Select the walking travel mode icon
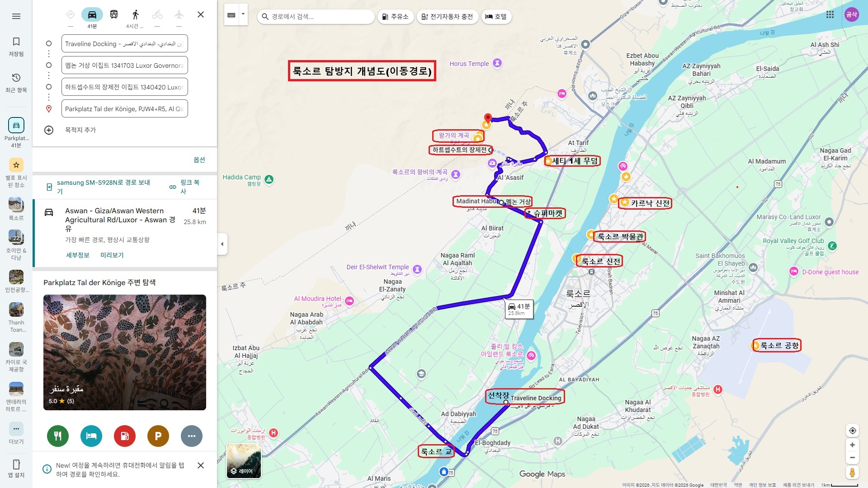This screenshot has width=868, height=488. pyautogui.click(x=135, y=15)
